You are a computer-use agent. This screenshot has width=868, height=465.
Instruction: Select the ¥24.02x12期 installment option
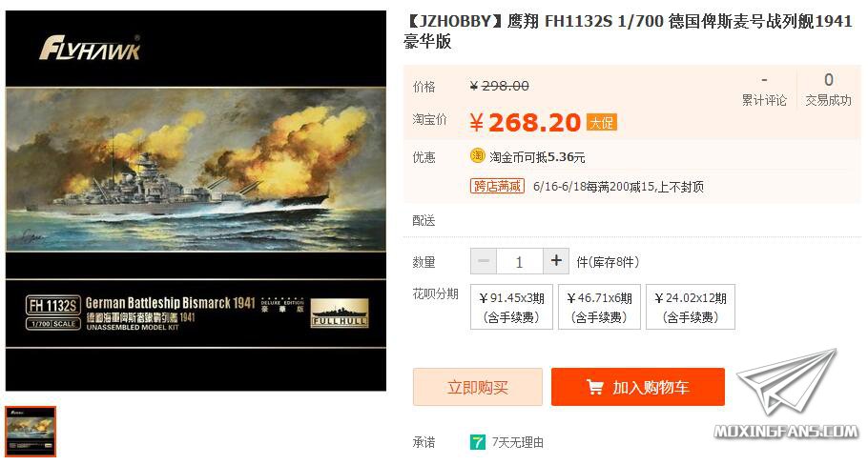(x=691, y=307)
